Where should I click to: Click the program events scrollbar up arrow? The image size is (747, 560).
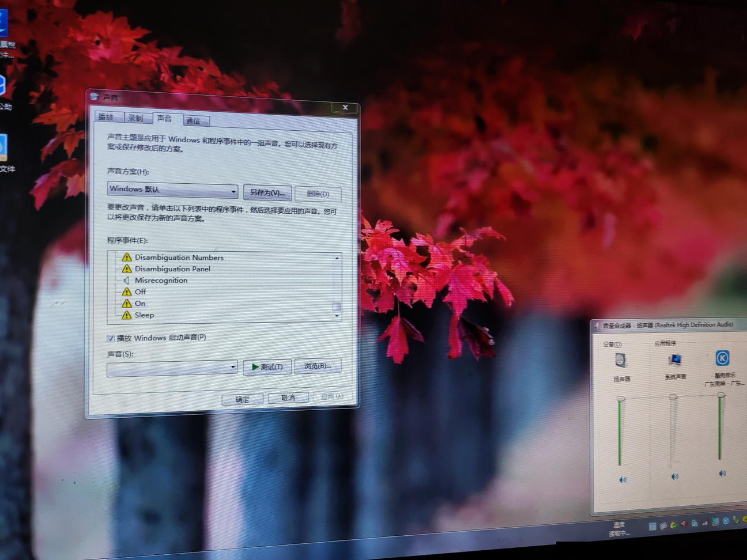click(x=337, y=258)
